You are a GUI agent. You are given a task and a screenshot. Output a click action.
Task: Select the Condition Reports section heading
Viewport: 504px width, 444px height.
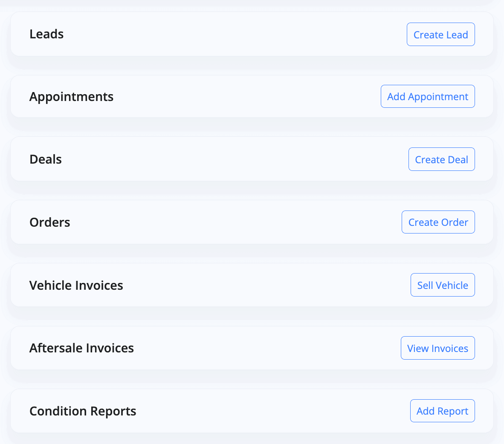[x=83, y=411]
